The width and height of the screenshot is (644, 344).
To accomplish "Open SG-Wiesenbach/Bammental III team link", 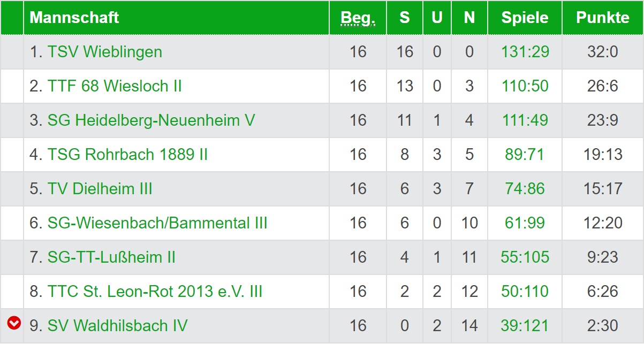I will point(157,223).
